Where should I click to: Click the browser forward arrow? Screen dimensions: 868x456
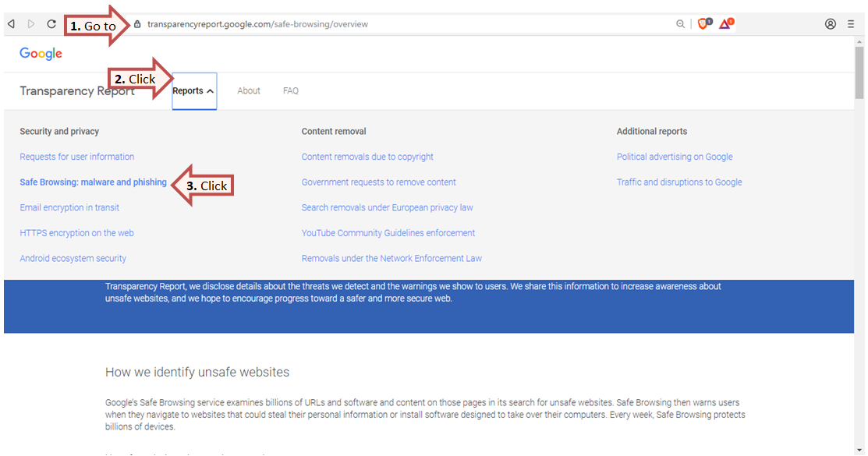31,24
